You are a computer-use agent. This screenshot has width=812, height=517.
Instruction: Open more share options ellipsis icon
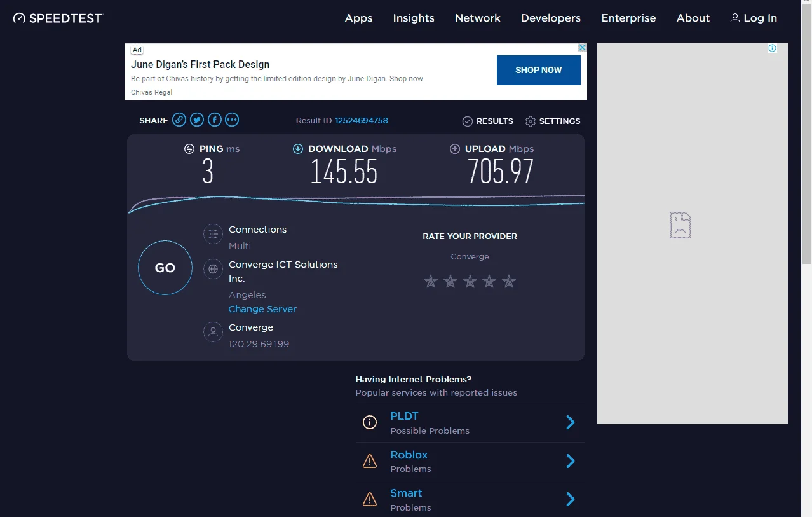pos(232,120)
